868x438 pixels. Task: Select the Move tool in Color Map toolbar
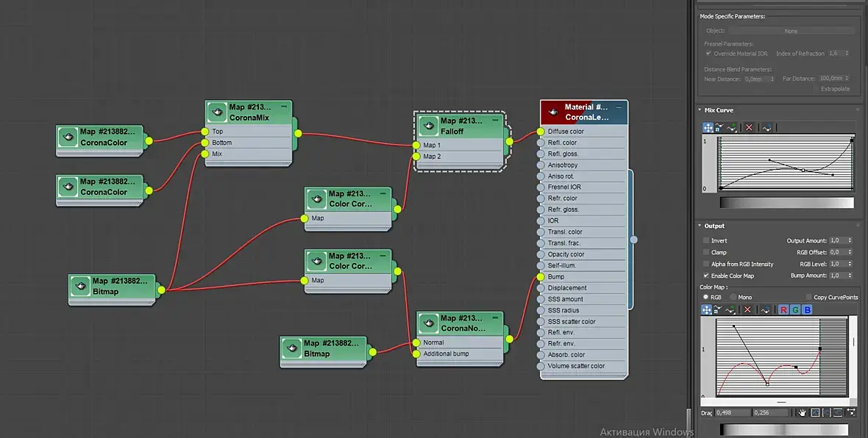click(706, 309)
